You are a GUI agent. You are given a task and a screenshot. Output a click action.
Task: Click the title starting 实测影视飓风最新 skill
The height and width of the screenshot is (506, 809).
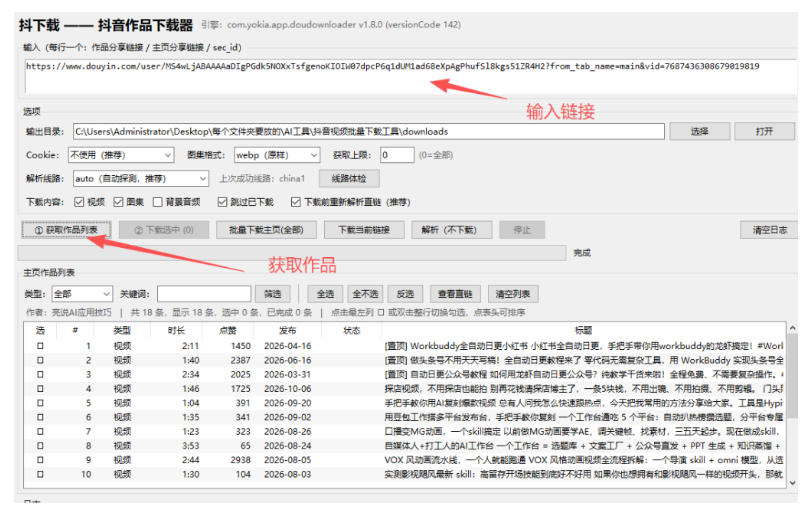584,474
